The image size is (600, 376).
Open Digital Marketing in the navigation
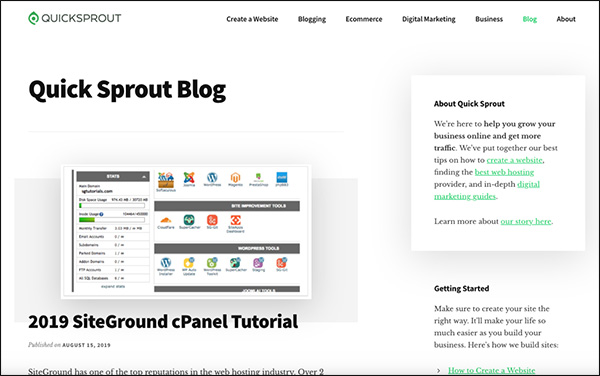tap(429, 19)
